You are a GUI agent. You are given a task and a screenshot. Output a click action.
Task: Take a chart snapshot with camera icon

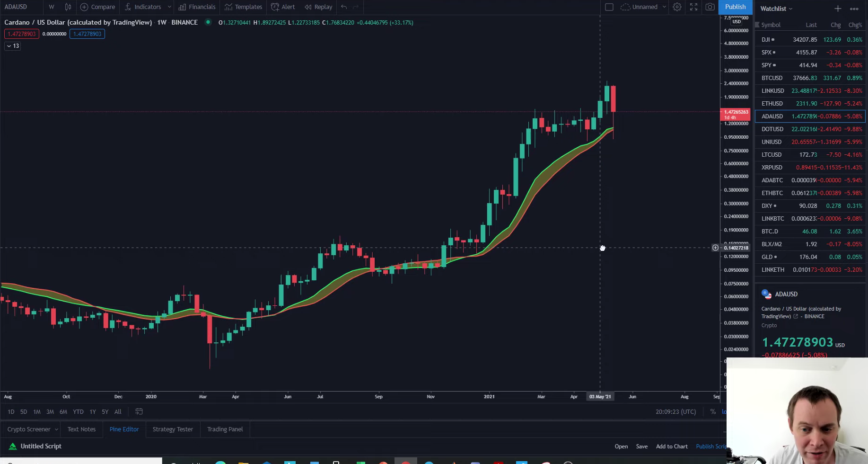710,7
